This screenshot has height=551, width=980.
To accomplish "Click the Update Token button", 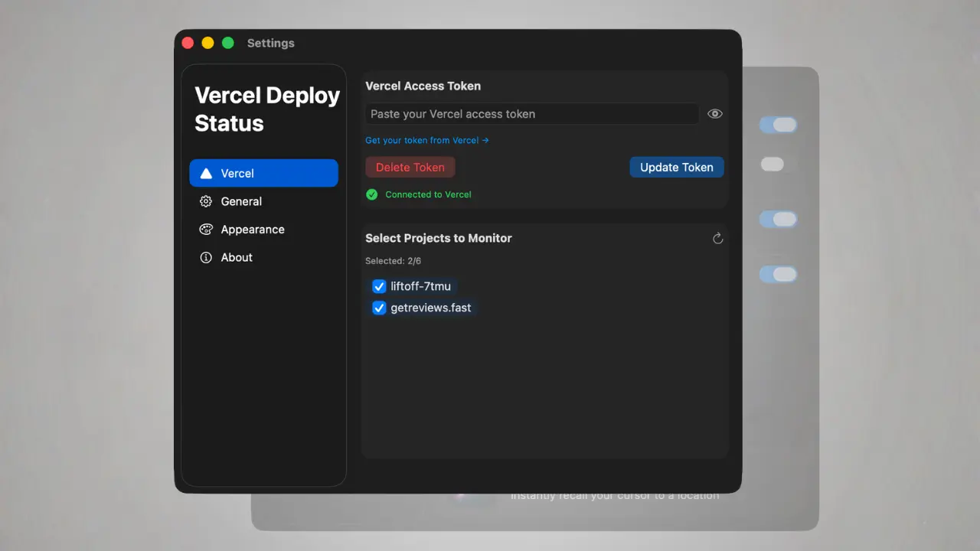I will 676,167.
